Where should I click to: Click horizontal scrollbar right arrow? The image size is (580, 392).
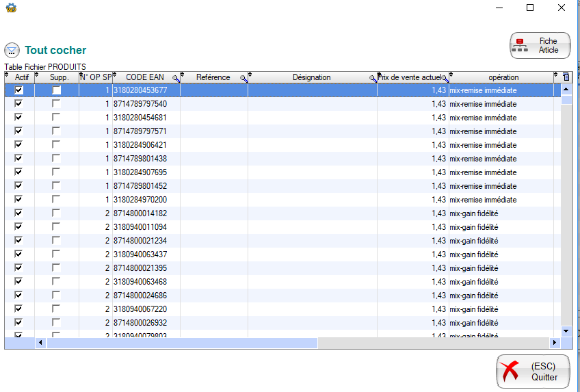coord(555,342)
